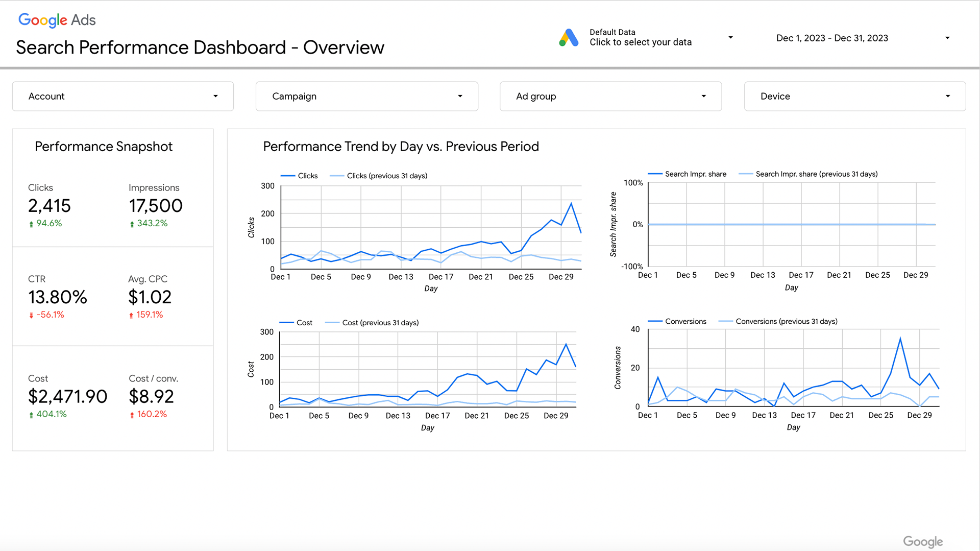Toggle the Clicks legend series

coord(300,176)
